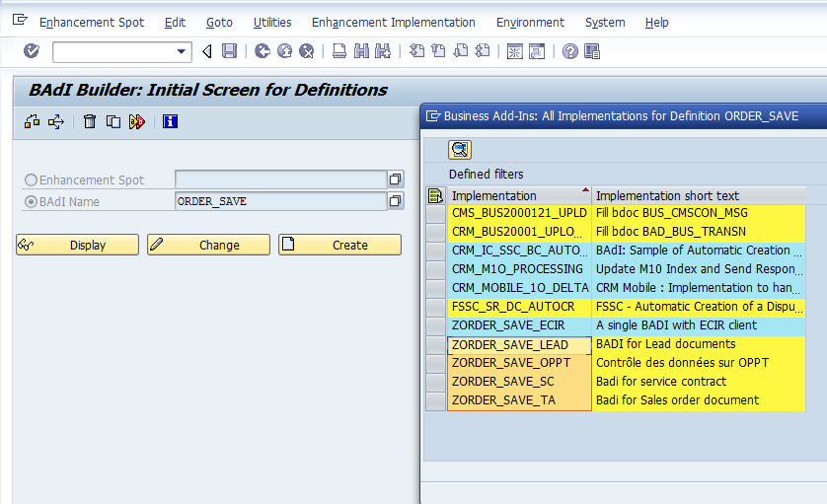This screenshot has width=827, height=504.
Task: Open the Utilities menu
Action: 272,22
